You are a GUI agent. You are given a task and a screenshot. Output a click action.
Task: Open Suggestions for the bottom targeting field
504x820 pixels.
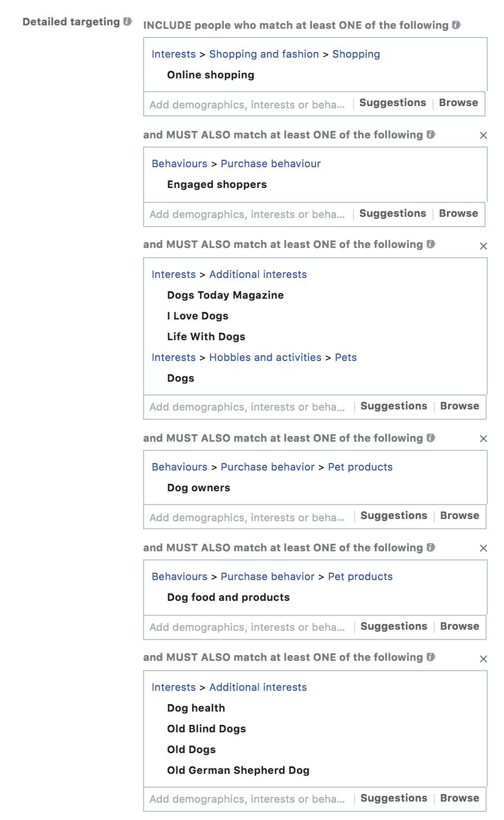(x=393, y=798)
